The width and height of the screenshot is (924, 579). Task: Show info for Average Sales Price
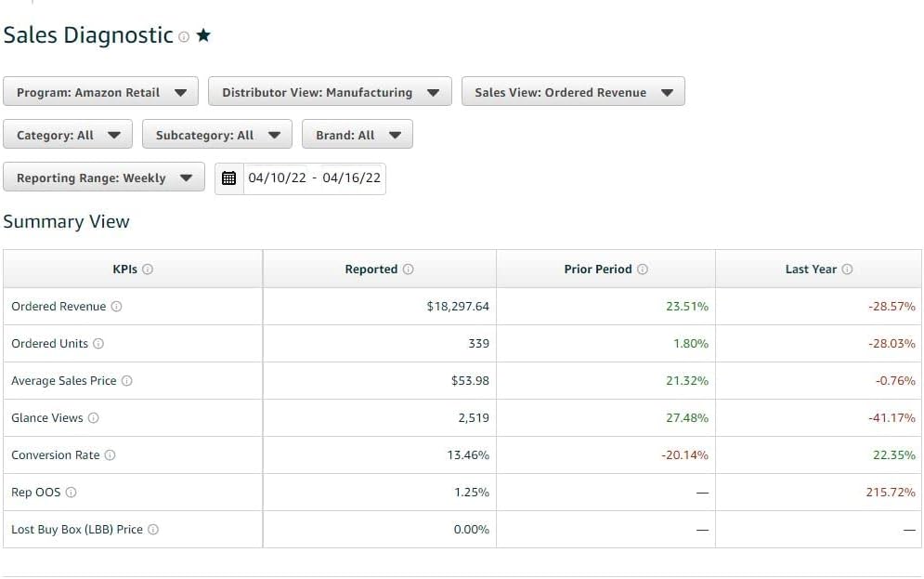[x=127, y=381]
